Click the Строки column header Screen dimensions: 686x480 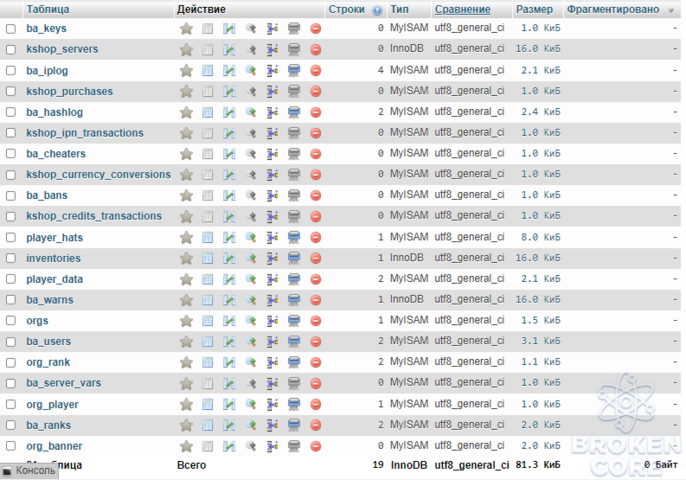coord(346,9)
